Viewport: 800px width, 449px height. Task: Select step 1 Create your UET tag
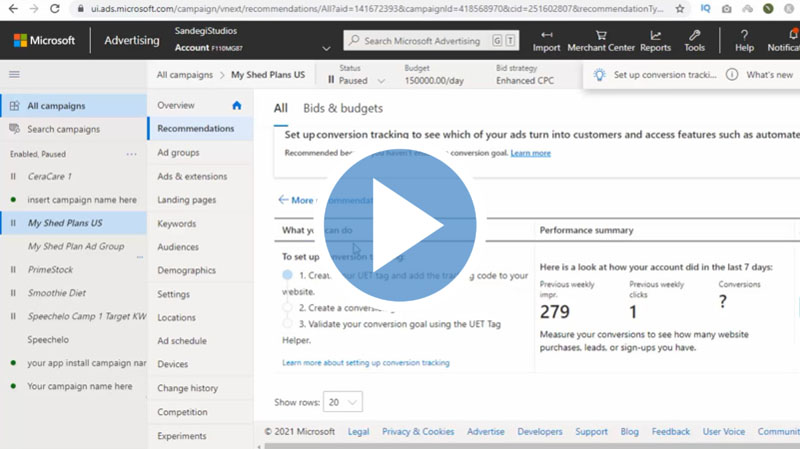click(x=287, y=275)
